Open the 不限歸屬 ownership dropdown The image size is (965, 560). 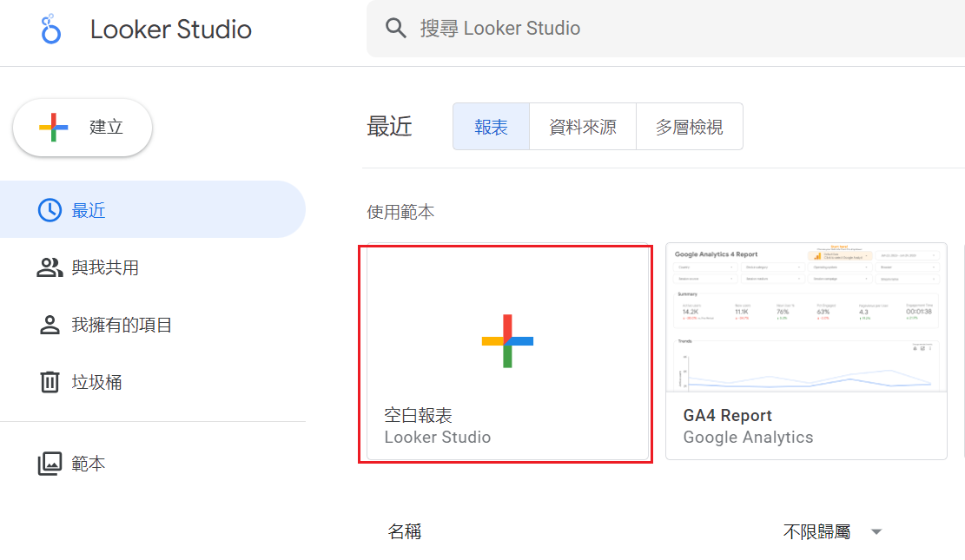[x=833, y=531]
